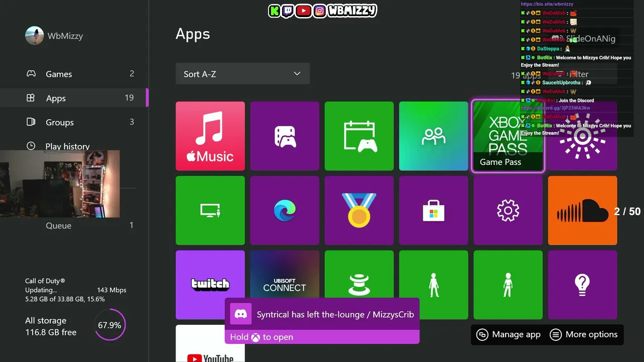Click the Apps page heading
The image size is (644, 362).
tap(193, 34)
